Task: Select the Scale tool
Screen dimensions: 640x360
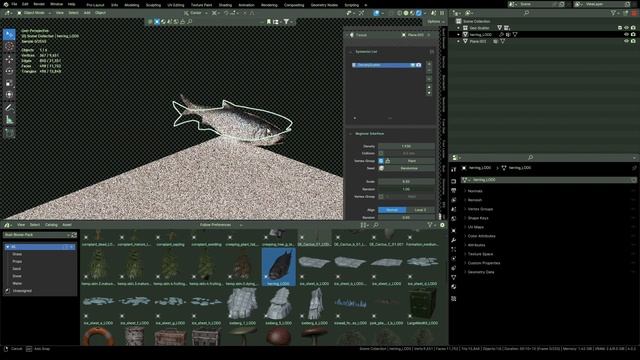Action: pos(9,83)
